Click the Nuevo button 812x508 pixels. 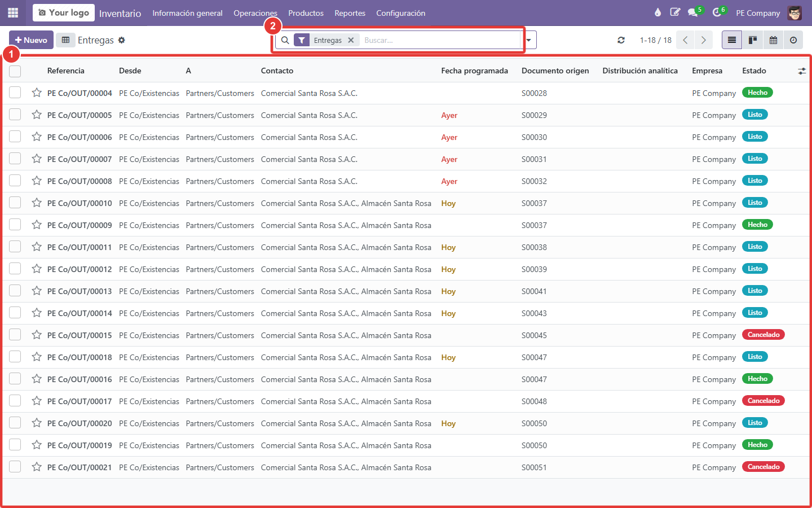pyautogui.click(x=31, y=40)
